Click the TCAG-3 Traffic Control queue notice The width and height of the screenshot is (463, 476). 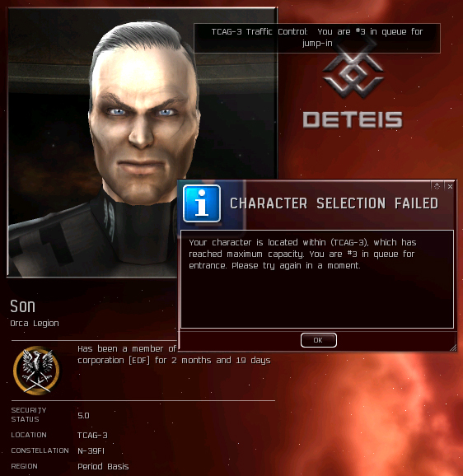pos(317,38)
